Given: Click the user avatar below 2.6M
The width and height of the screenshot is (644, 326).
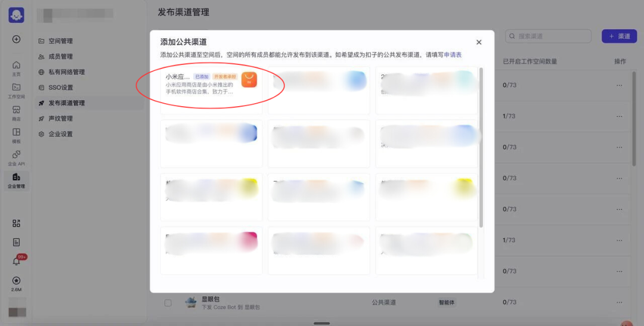Looking at the screenshot, I should [17, 307].
